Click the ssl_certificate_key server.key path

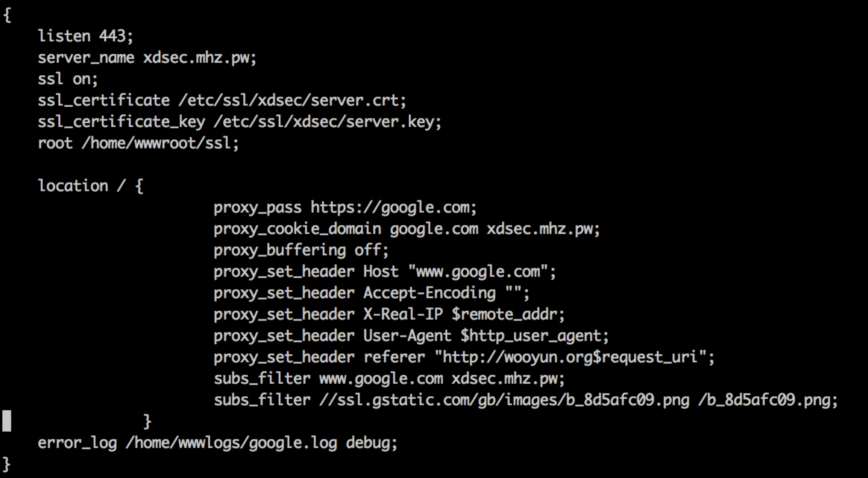[x=327, y=122]
